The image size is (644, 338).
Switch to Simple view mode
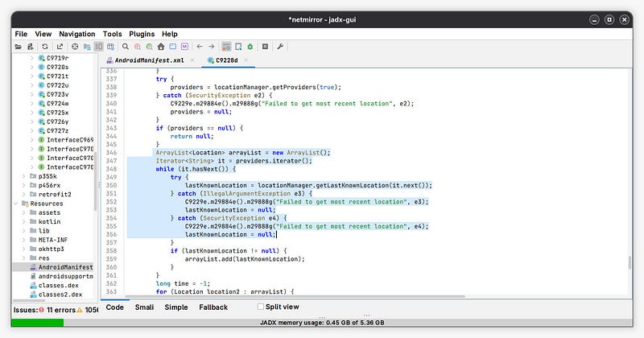click(x=176, y=307)
